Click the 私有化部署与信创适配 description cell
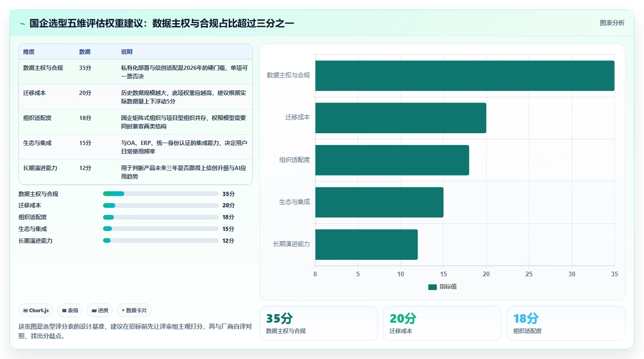The height and width of the screenshot is (359, 644). (184, 72)
